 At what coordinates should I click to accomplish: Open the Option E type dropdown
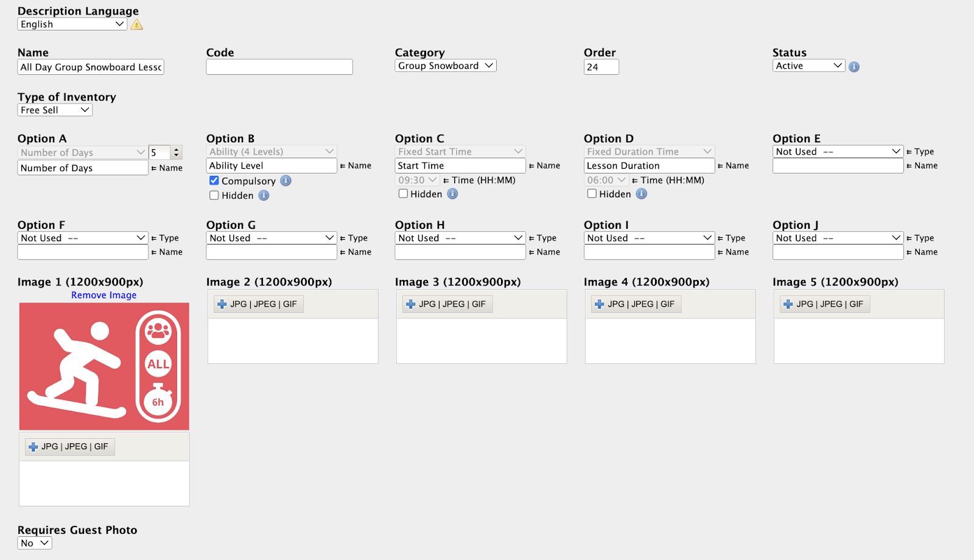[x=838, y=152]
